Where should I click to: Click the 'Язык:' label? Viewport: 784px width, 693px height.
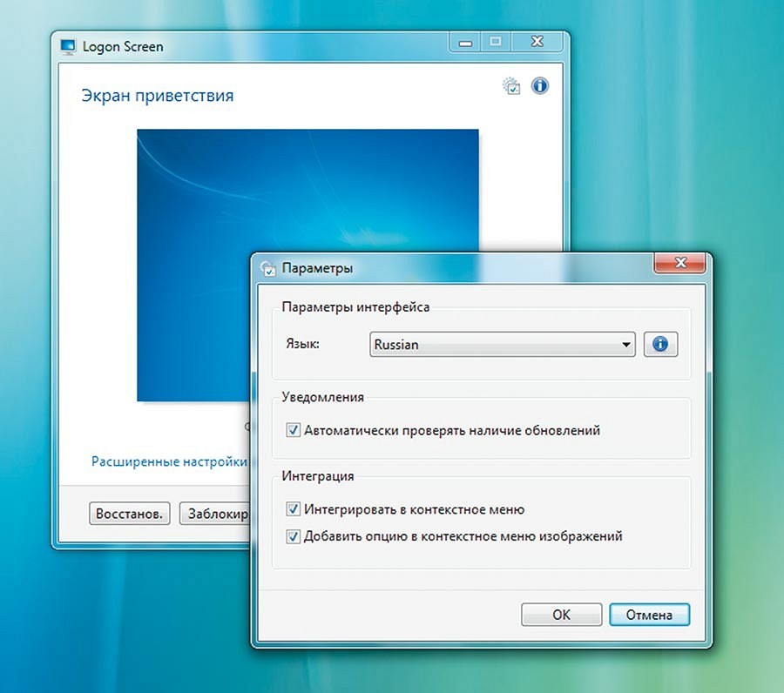pyautogui.click(x=302, y=344)
